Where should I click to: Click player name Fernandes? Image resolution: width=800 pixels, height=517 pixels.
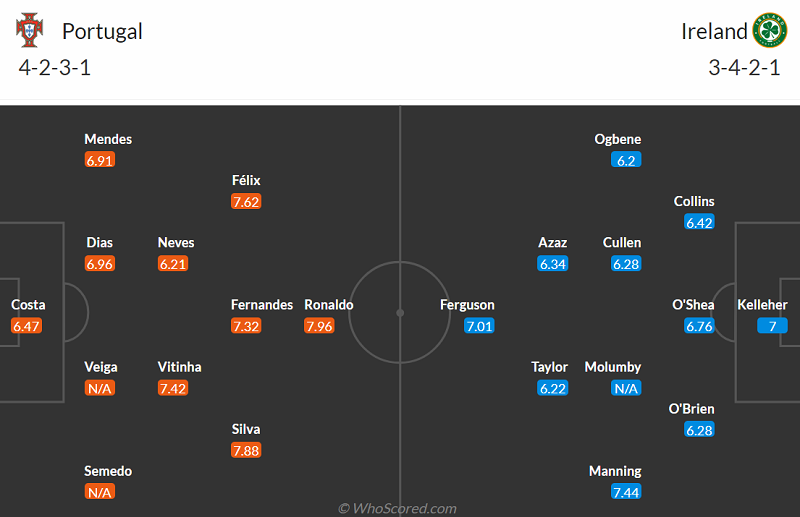[x=262, y=305]
